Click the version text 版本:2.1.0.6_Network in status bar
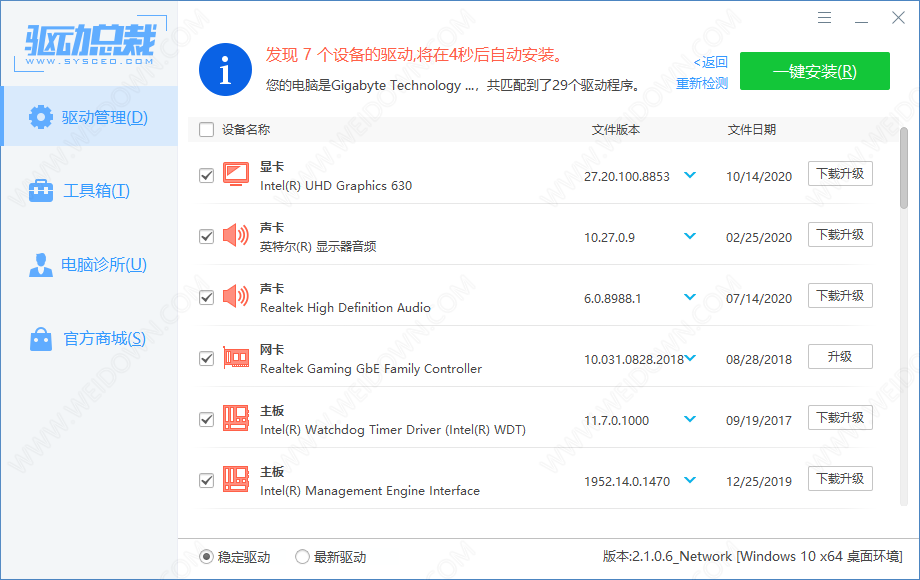 point(667,557)
